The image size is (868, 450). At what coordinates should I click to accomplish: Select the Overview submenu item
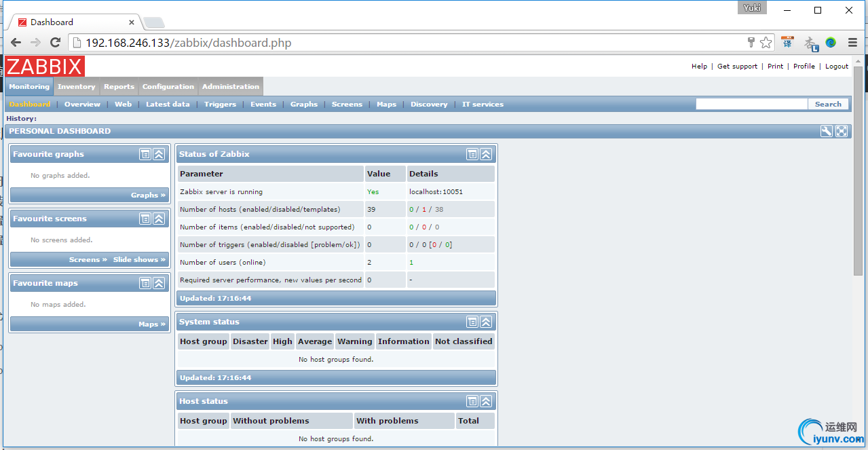[82, 104]
